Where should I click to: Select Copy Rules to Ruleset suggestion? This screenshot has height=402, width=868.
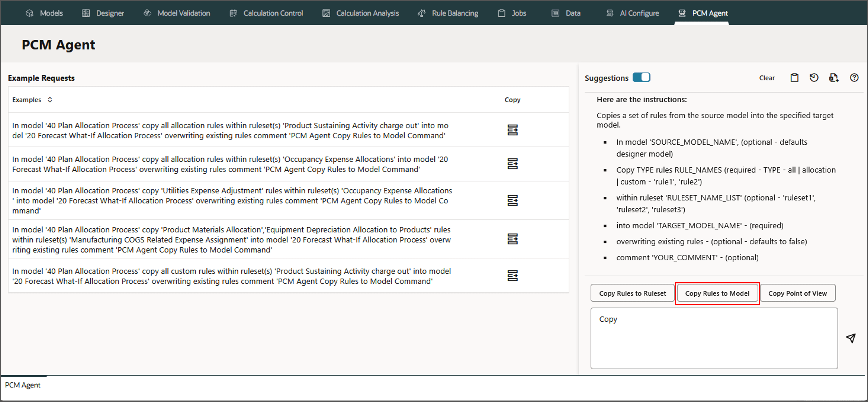coord(632,293)
